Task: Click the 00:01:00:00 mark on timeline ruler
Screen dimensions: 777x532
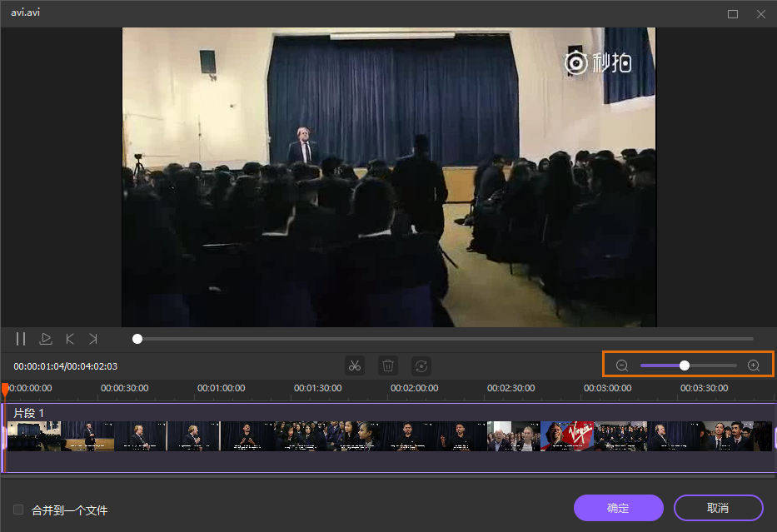Action: (221, 388)
